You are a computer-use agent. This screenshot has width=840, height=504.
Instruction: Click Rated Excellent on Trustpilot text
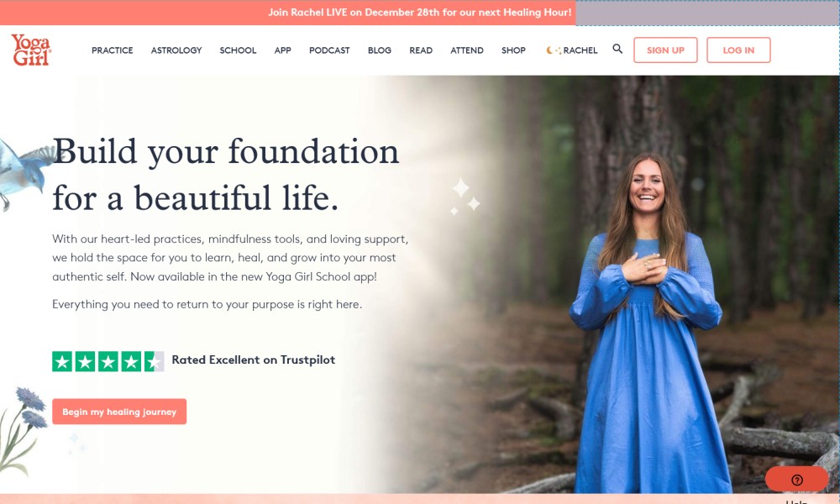[254, 360]
